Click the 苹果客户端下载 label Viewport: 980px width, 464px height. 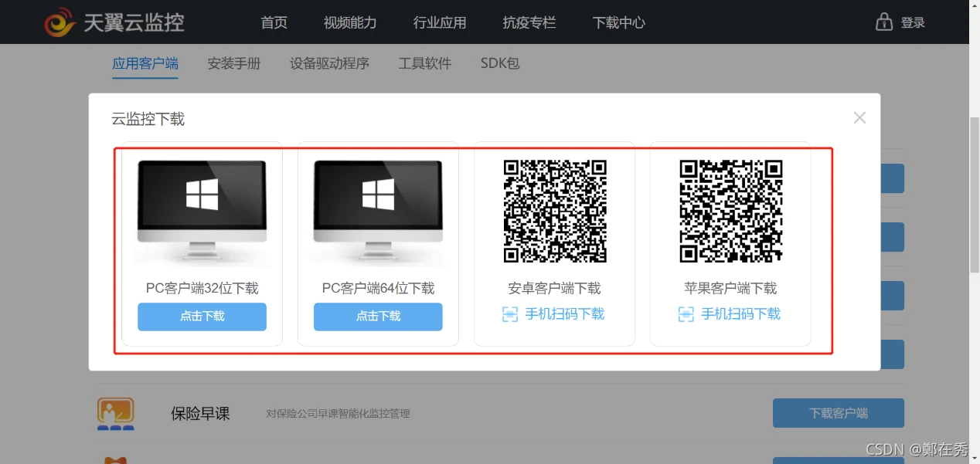click(731, 288)
